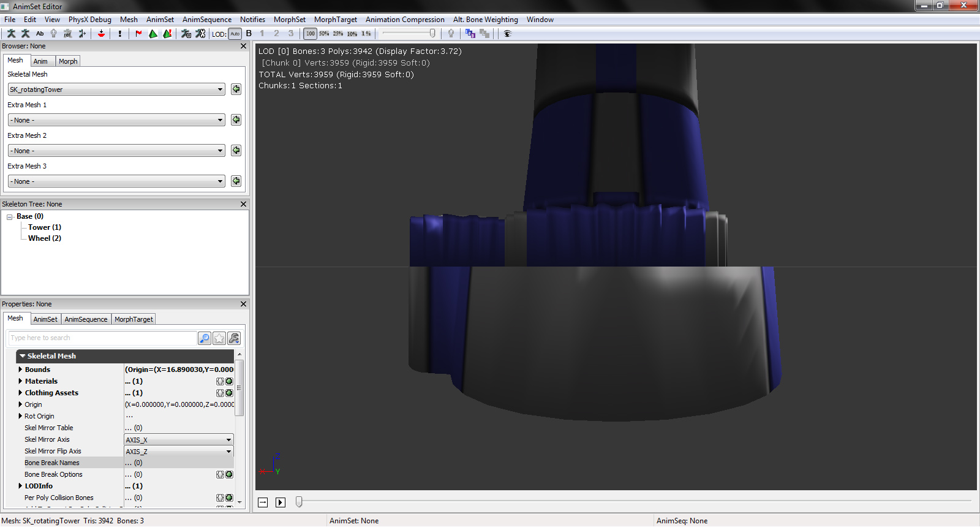Click the green cone toolbar icon
The width and height of the screenshot is (980, 527).
pos(153,34)
